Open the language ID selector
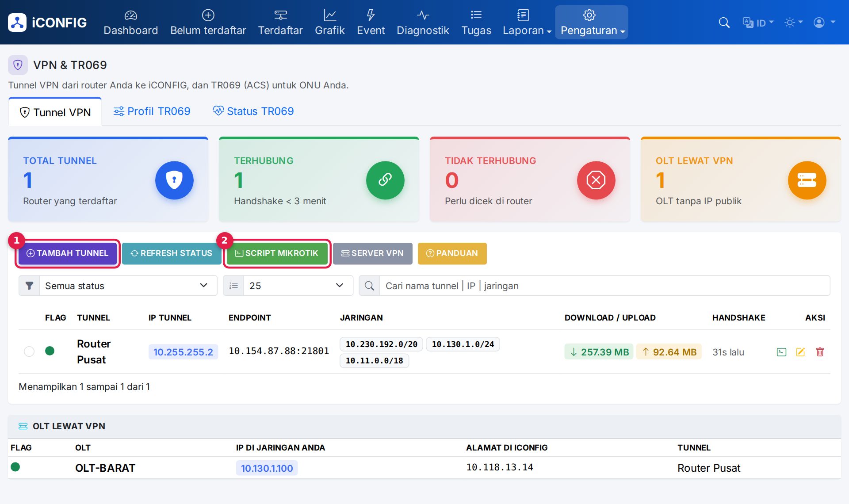 point(758,23)
